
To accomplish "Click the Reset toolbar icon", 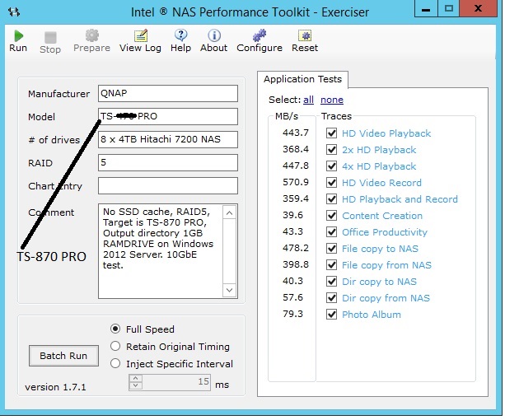I will (305, 35).
